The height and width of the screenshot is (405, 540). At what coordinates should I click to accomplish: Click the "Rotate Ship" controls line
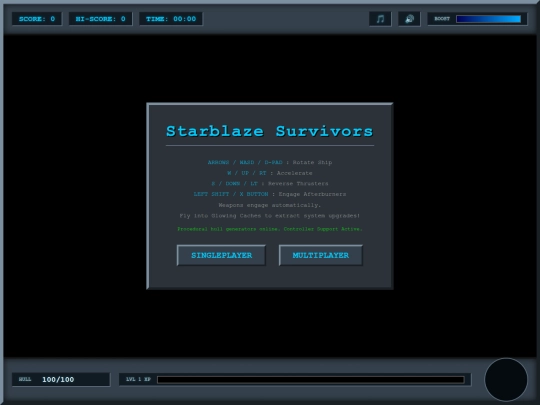(270, 162)
